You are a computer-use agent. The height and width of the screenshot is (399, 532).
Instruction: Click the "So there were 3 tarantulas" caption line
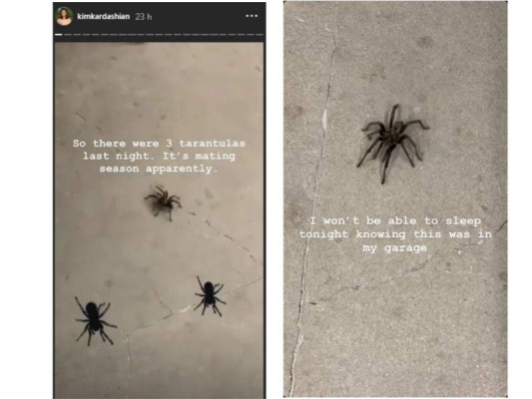point(159,144)
